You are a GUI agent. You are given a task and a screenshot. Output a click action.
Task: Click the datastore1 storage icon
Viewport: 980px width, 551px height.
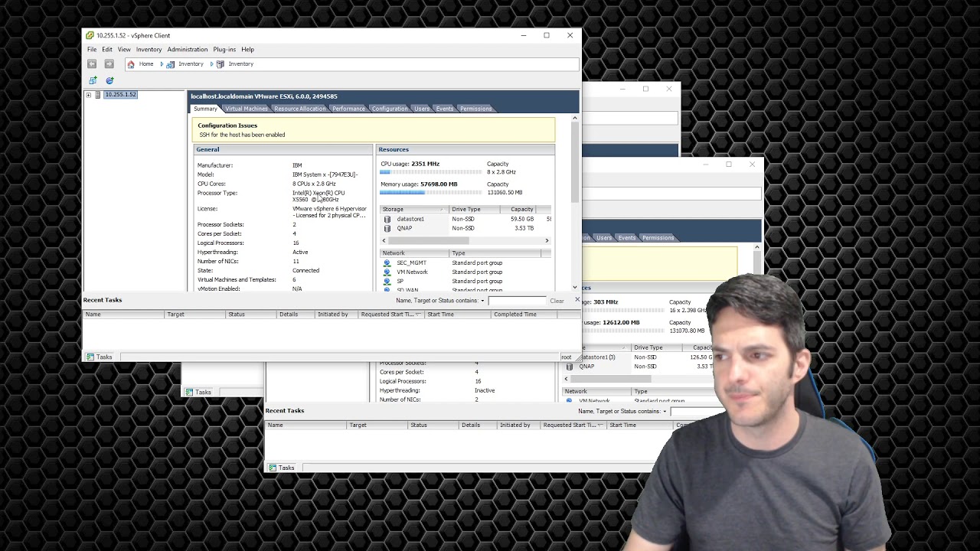[387, 219]
